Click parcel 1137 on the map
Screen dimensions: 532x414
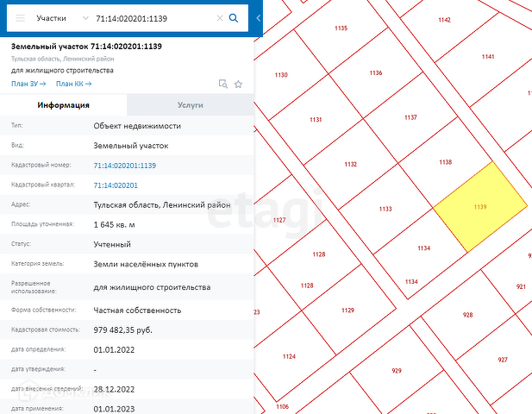[410, 117]
